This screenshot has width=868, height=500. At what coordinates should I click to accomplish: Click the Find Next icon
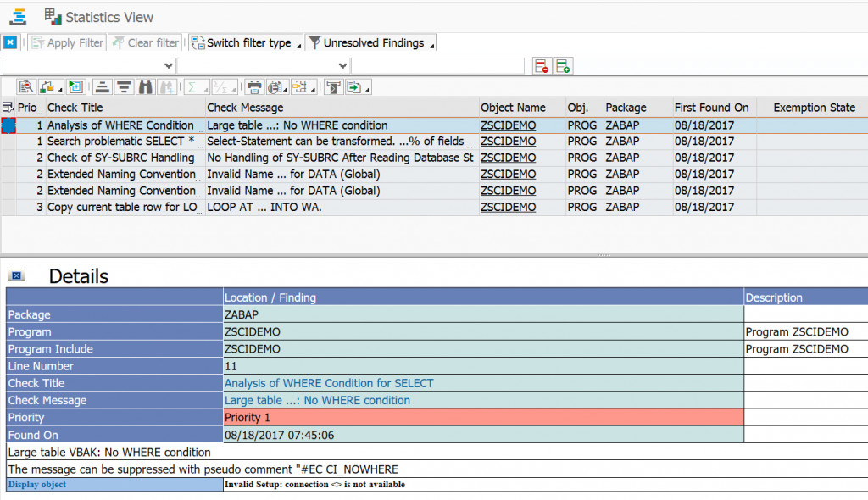click(x=167, y=86)
